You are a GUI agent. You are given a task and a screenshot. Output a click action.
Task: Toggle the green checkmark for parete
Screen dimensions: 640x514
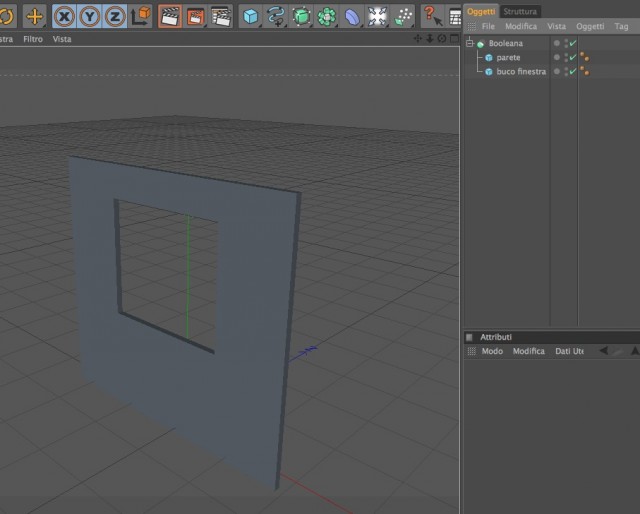point(573,58)
